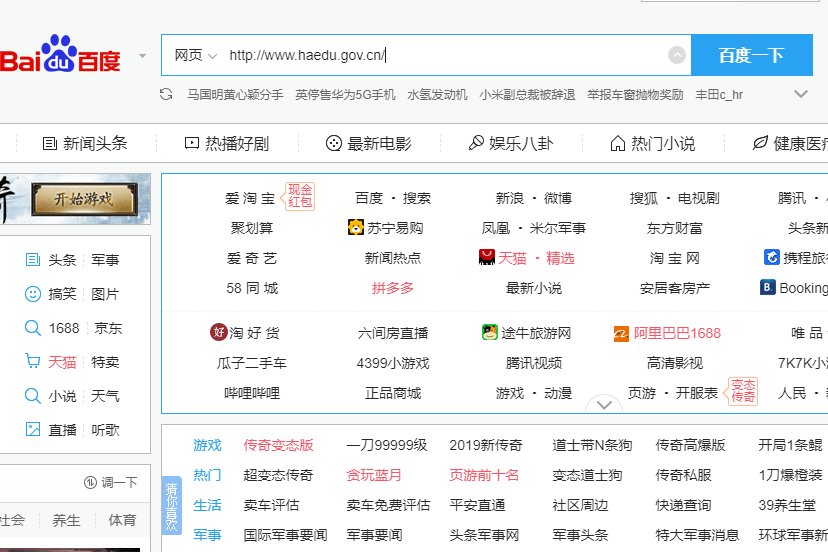
Task: Click the 现金红包 badge
Action: [x=299, y=196]
